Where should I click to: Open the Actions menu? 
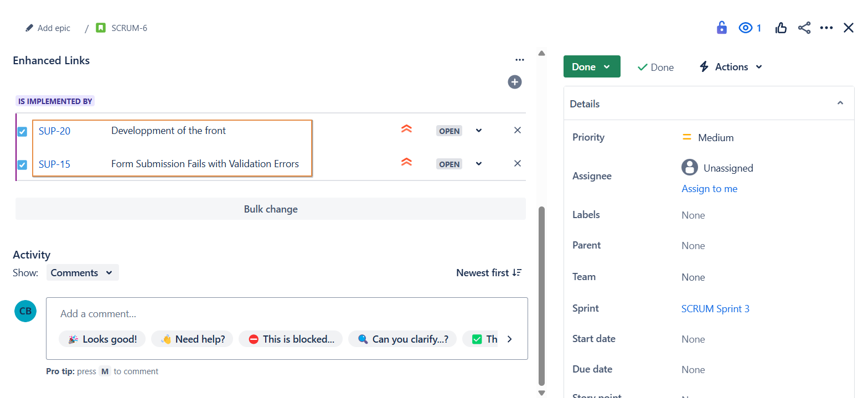click(x=731, y=67)
